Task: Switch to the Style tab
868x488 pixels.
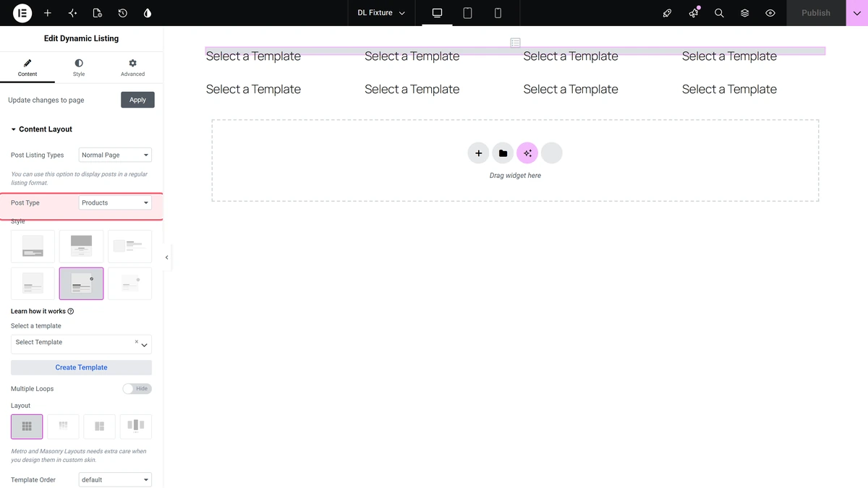Action: (79, 68)
